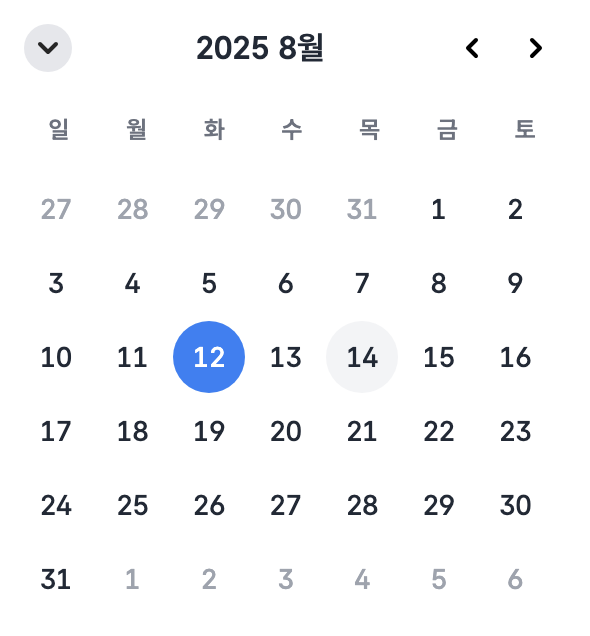Select August 28 on Thursday
Viewport: 590px width, 636px height.
point(362,505)
